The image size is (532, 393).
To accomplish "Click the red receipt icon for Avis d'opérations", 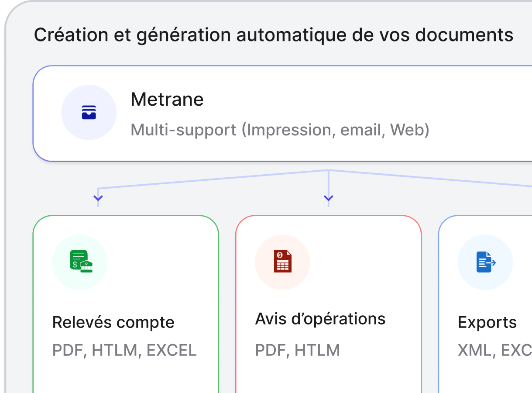I will [282, 262].
